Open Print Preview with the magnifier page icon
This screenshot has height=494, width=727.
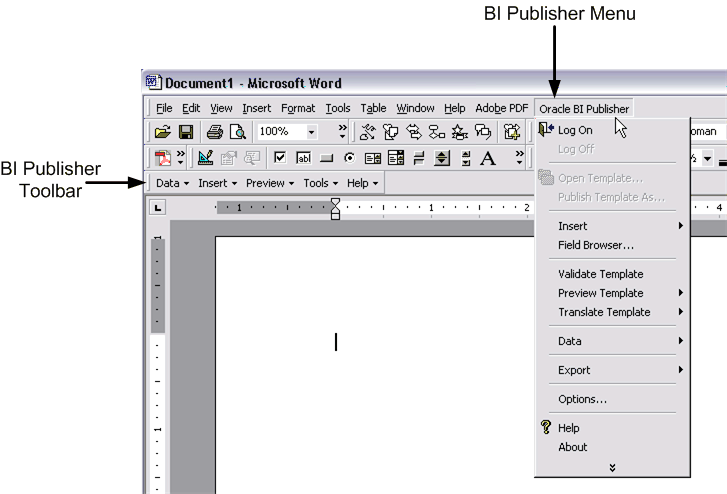tap(238, 132)
